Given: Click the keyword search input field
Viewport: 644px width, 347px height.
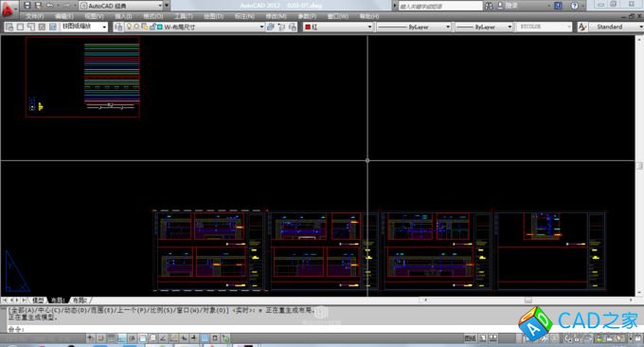Looking at the screenshot, I should (x=440, y=7).
